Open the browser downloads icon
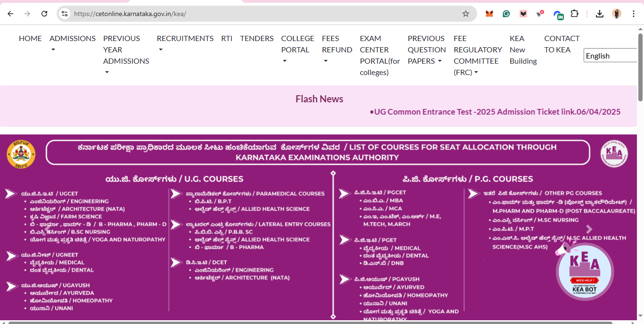 (x=600, y=14)
